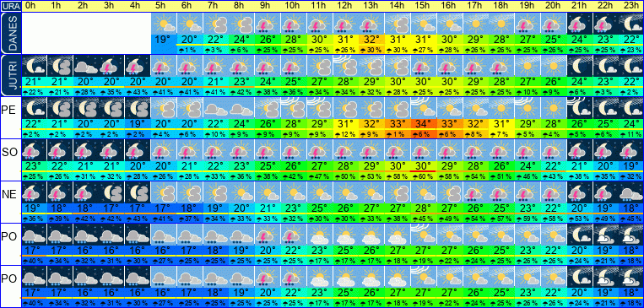The height and width of the screenshot is (308, 644).
Task: Click the 60 % precipitation cell on SO
Action: (x=424, y=176)
